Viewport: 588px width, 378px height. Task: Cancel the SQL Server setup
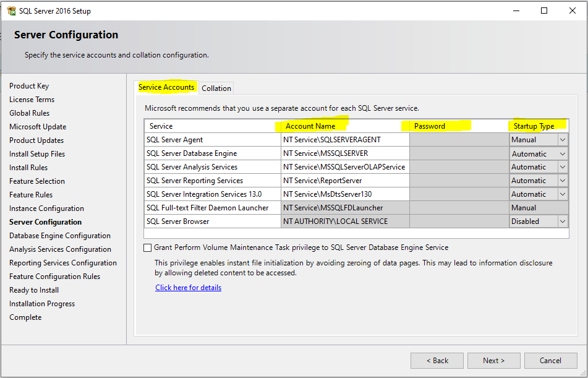(x=550, y=361)
